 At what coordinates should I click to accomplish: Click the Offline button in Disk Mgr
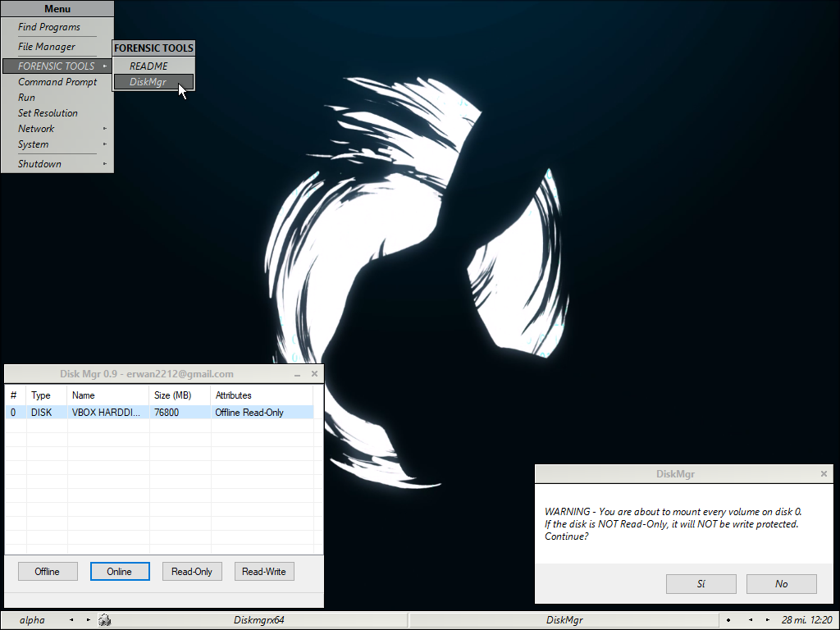click(47, 572)
